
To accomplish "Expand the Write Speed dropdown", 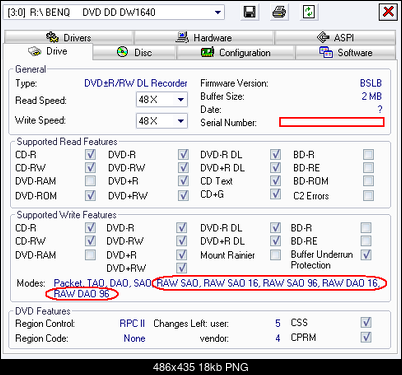I will tap(181, 120).
